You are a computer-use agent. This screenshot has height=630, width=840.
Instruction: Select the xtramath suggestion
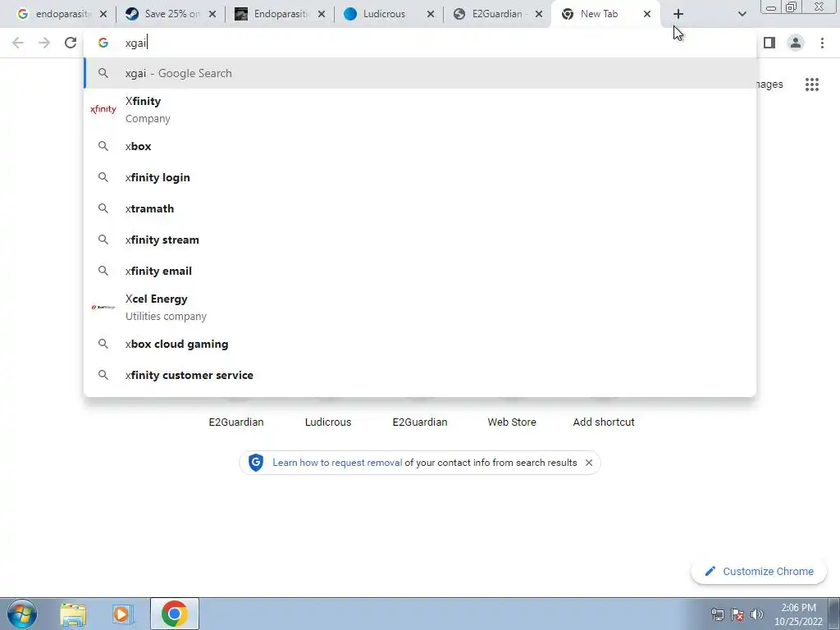[x=420, y=208]
